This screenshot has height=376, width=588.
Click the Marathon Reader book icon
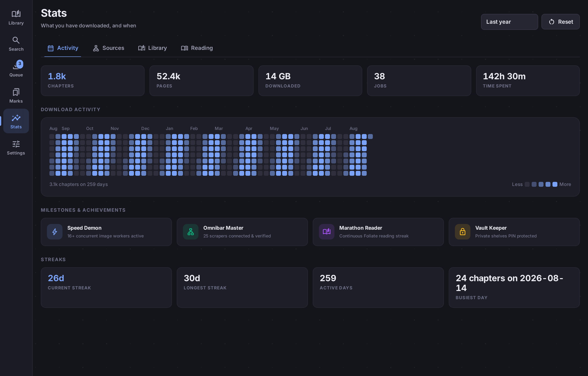[x=327, y=232]
